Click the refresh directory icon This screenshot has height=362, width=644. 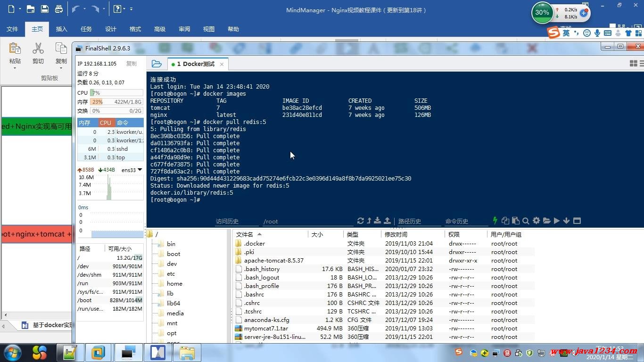pyautogui.click(x=361, y=221)
